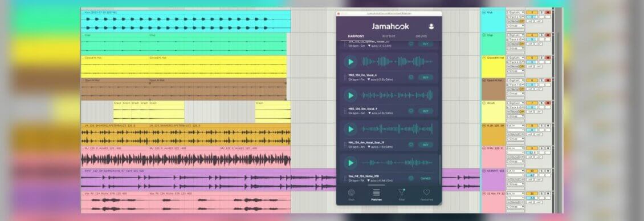Open the Matches list icon
This screenshot has height=221, width=644.
(376, 194)
